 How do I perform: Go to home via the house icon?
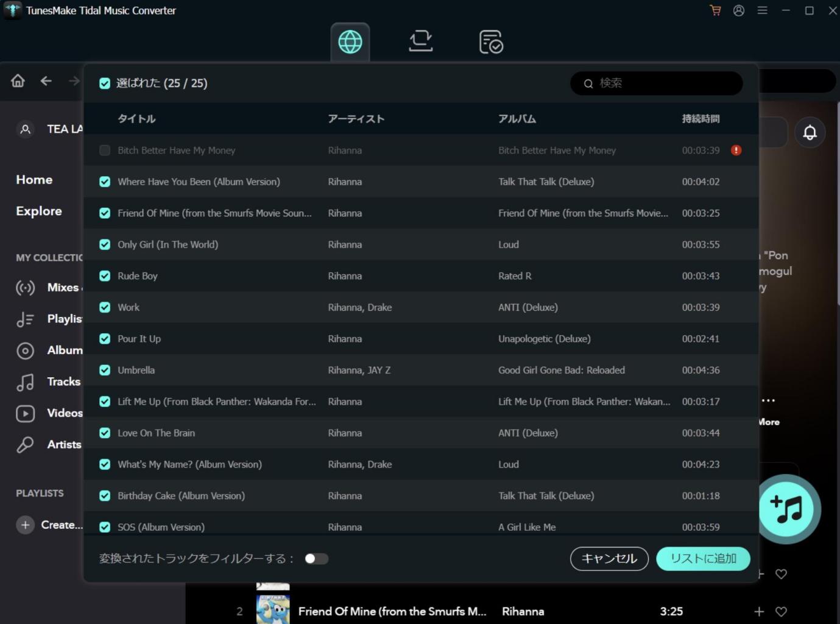18,80
